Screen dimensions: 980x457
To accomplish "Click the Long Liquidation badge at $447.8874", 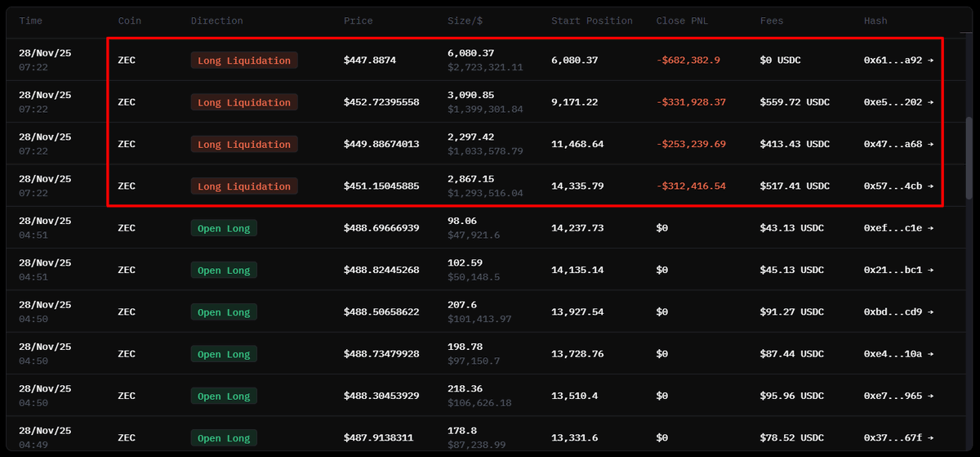I will point(244,60).
